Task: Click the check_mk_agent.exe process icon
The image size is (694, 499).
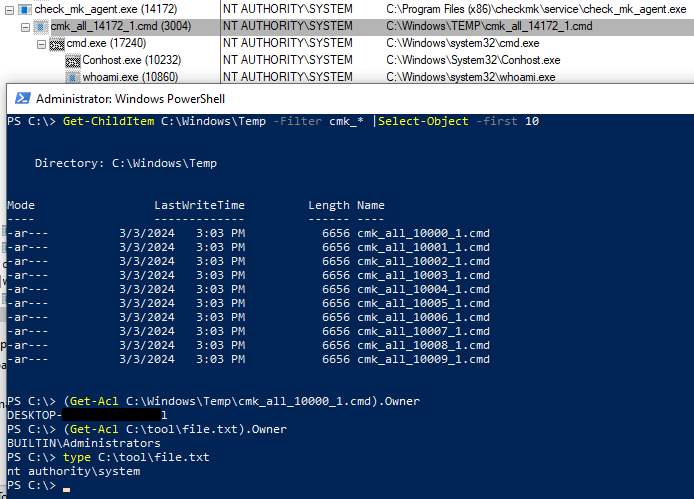Action: [25, 9]
